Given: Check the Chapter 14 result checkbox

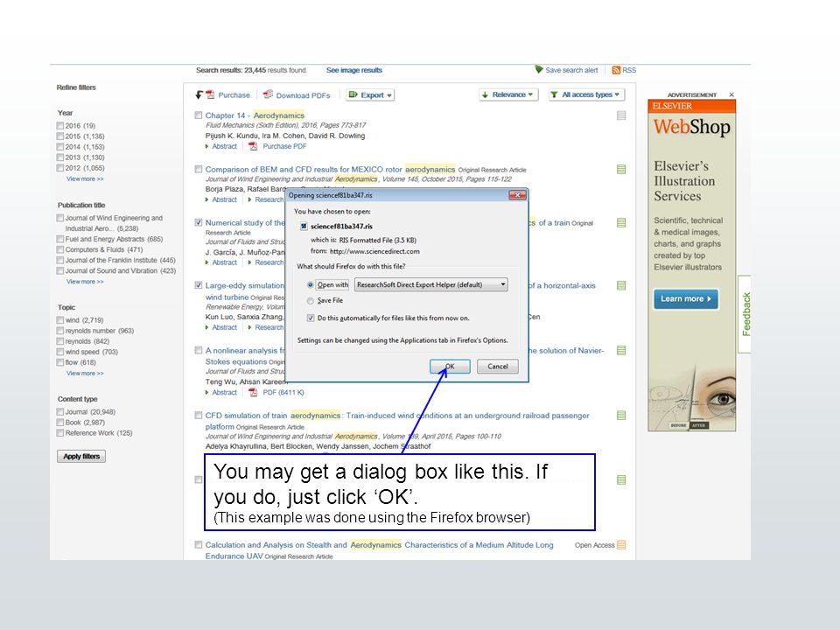Looking at the screenshot, I should click(x=199, y=115).
